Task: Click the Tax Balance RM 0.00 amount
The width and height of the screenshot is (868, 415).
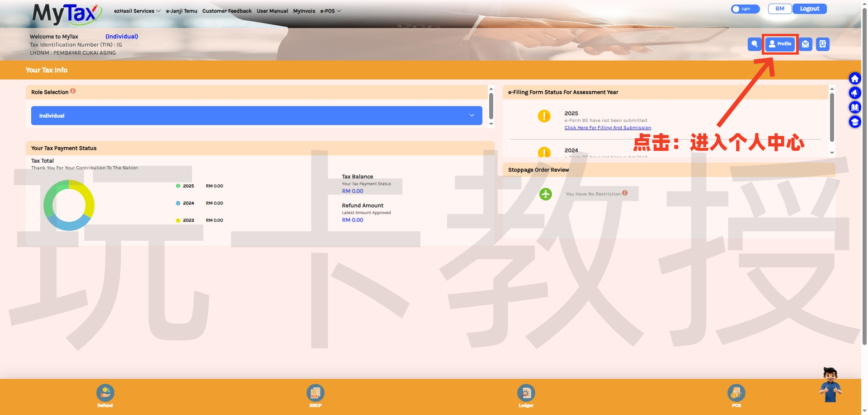Action: pos(353,191)
